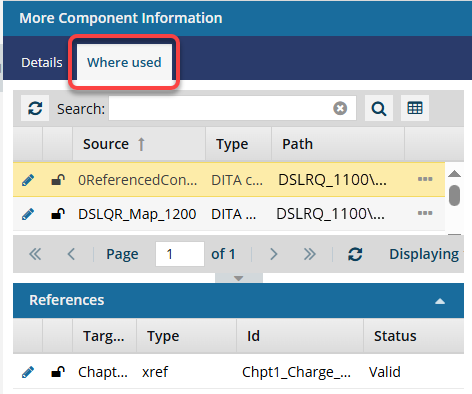This screenshot has height=394, width=472.
Task: Open the table grid column options icon
Action: (415, 108)
